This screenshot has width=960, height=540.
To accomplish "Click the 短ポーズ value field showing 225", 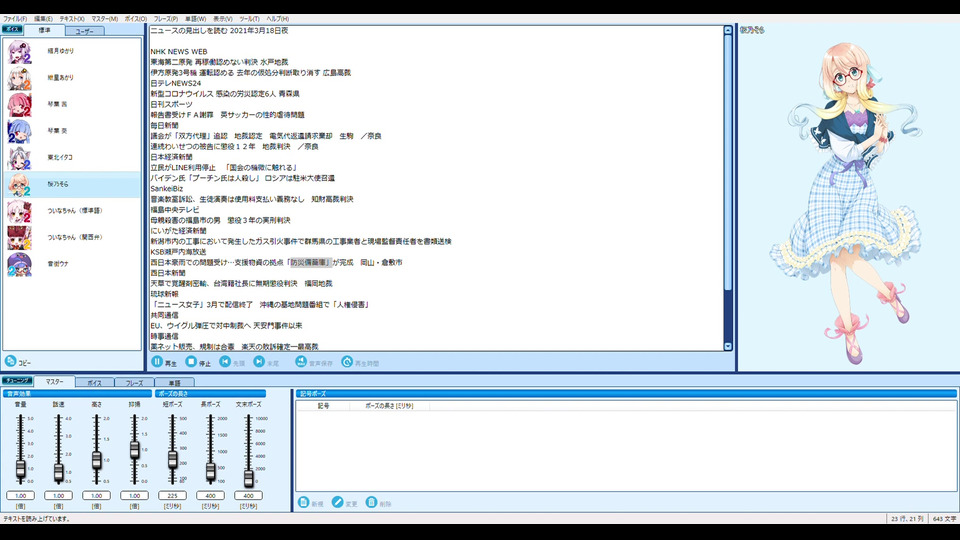I will tap(172, 495).
